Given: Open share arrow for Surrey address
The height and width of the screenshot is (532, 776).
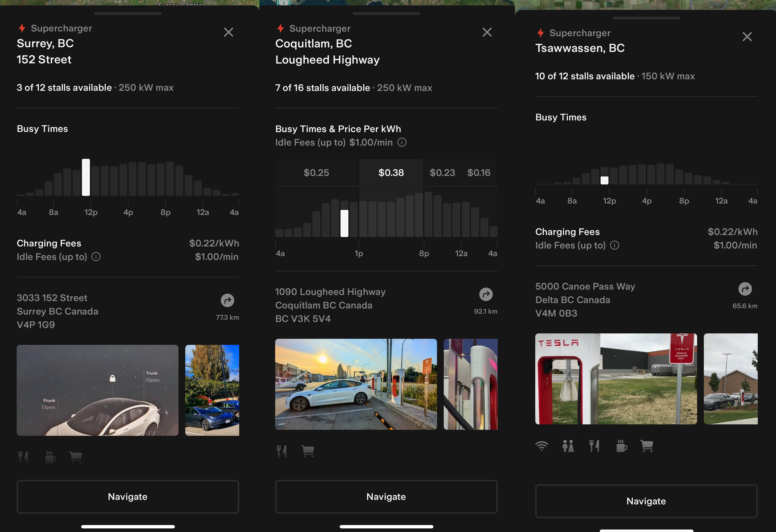Looking at the screenshot, I should 227,300.
